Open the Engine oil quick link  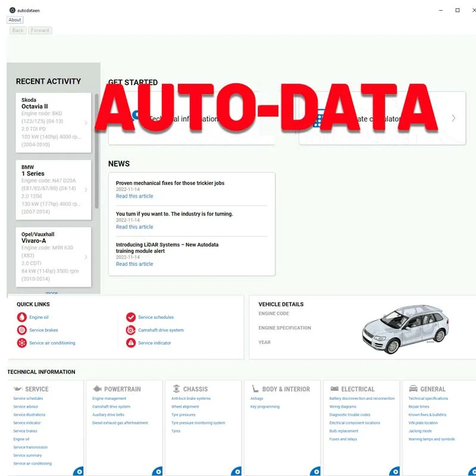(x=39, y=317)
